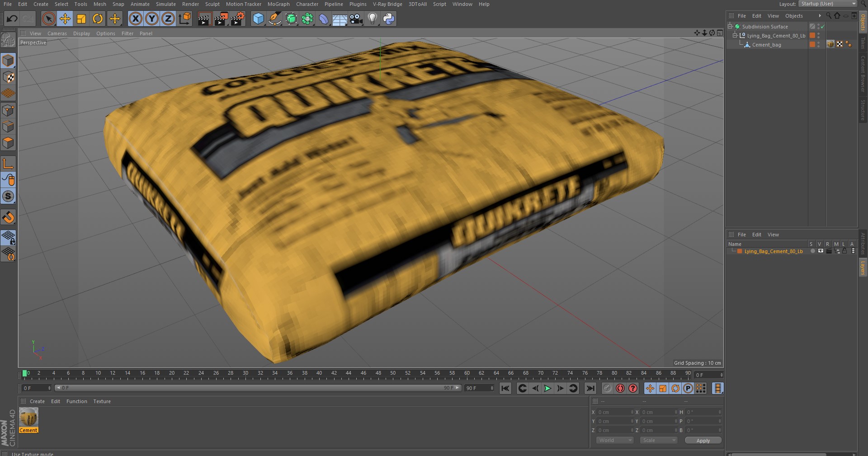Click the viewport maximize toggle icon
The image size is (868, 456).
click(x=719, y=33)
